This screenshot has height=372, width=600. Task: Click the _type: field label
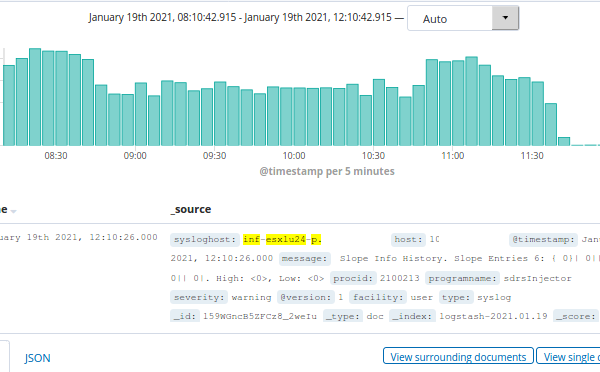342,317
